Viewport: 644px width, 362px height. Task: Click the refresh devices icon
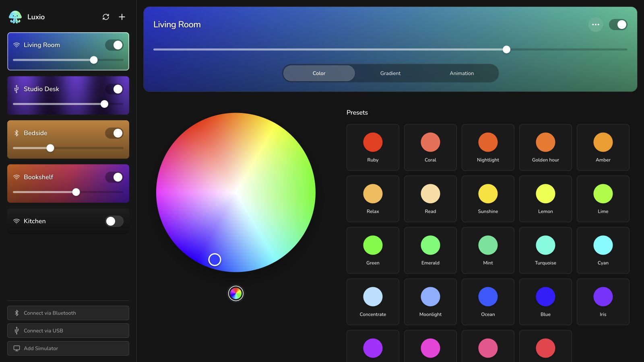coord(106,17)
